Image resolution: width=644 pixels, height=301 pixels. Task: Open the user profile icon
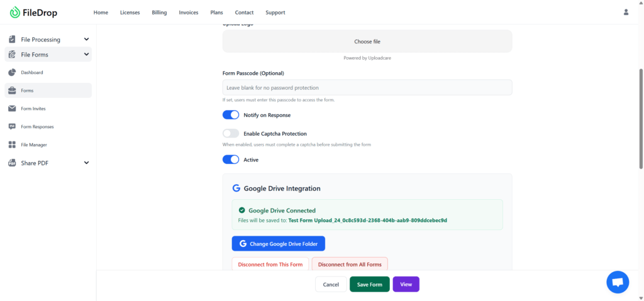click(626, 12)
